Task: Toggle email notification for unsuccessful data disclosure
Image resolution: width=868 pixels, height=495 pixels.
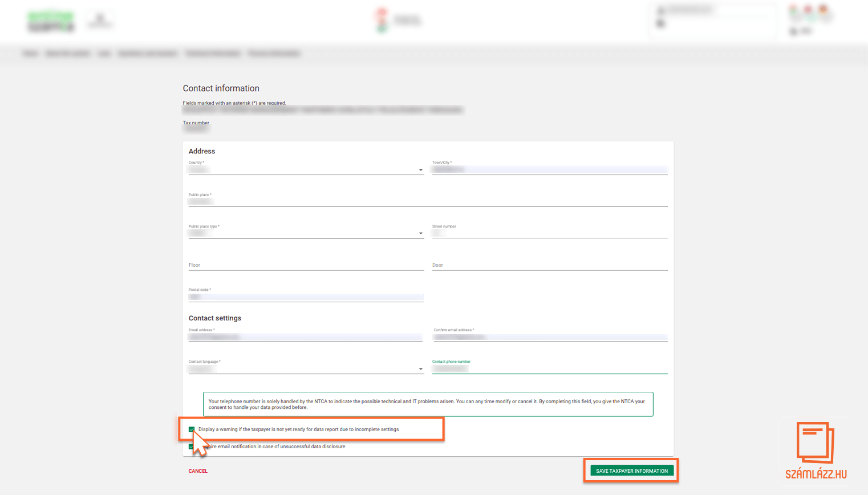Action: coord(190,447)
